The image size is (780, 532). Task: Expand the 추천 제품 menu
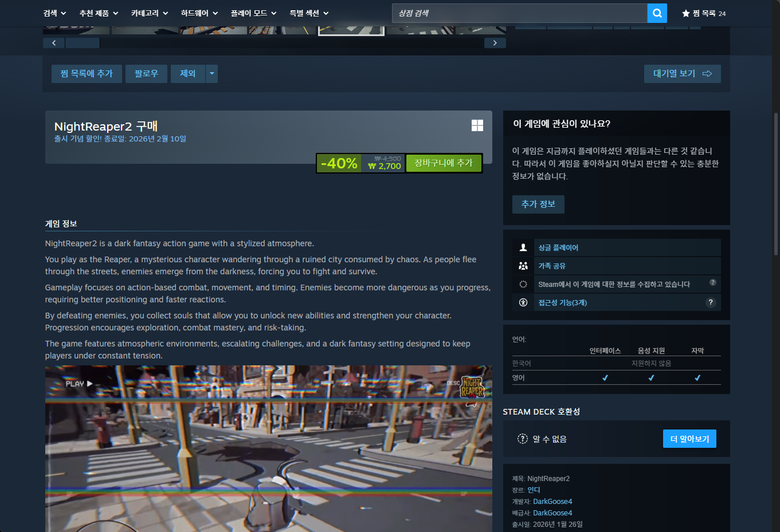coord(99,13)
